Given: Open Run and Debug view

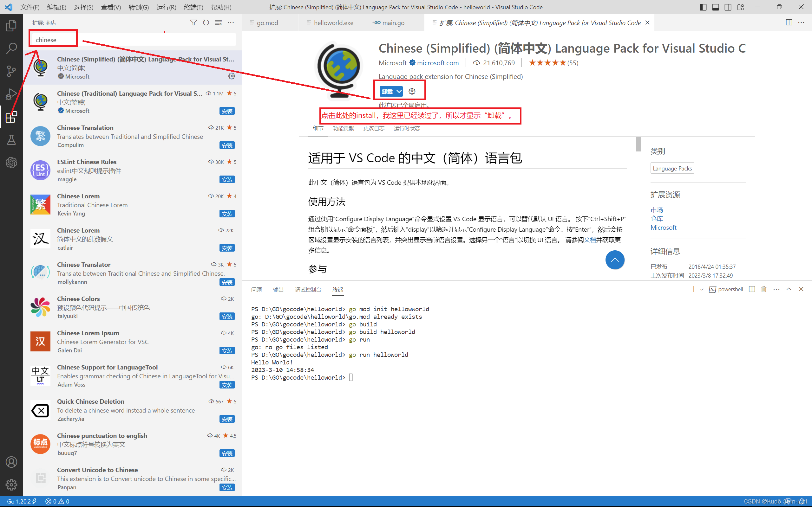Looking at the screenshot, I should pyautogui.click(x=11, y=94).
